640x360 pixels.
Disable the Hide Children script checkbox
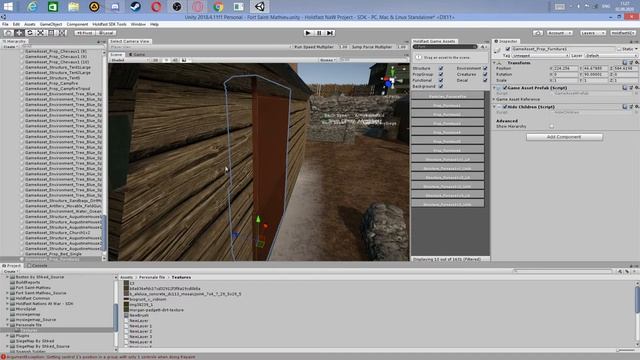click(x=505, y=107)
